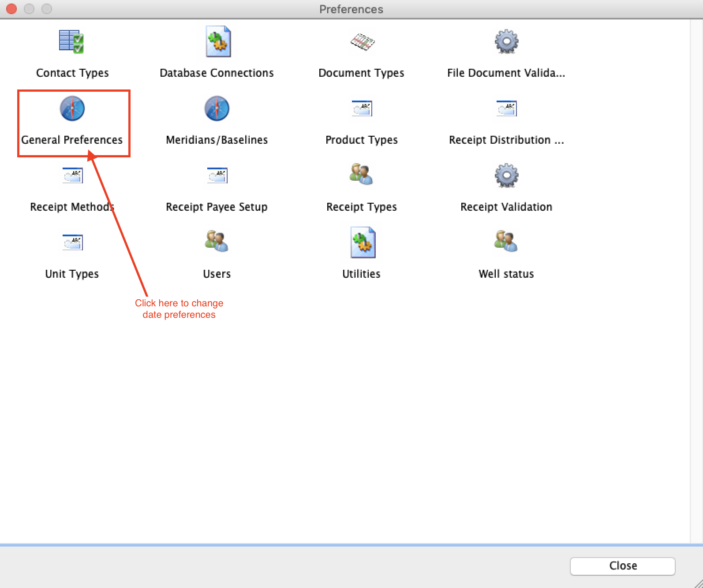
Task: Open Receipt Validation gear icon
Action: [x=506, y=175]
